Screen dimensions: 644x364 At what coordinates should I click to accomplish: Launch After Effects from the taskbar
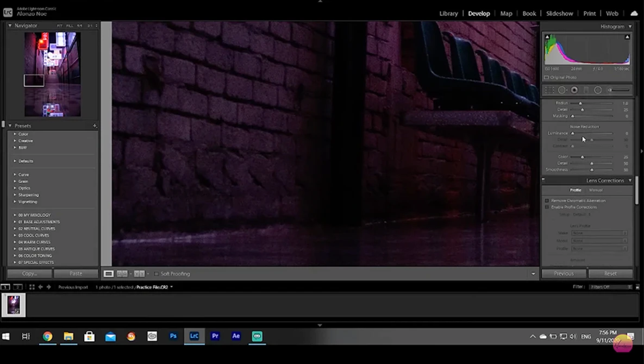[236, 336]
